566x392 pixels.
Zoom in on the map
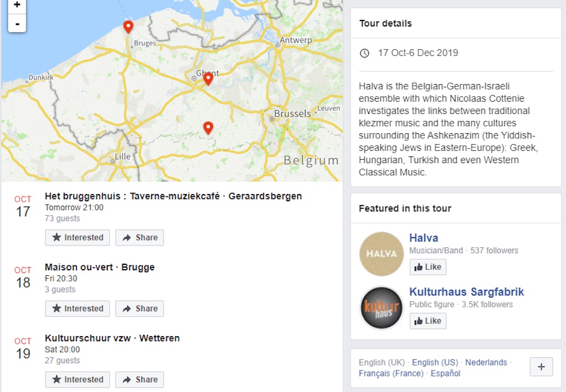pos(17,6)
